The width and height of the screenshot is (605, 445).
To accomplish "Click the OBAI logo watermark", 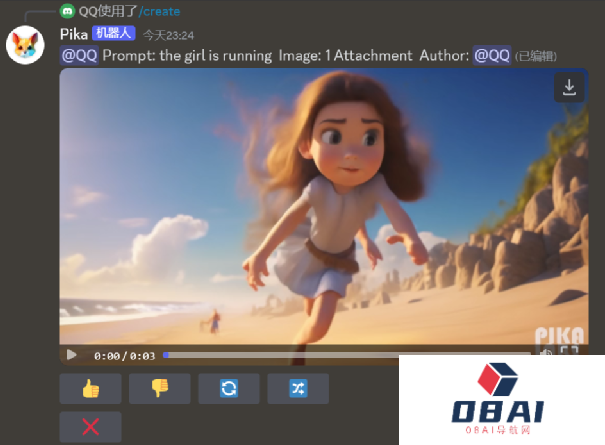I will tap(501, 400).
